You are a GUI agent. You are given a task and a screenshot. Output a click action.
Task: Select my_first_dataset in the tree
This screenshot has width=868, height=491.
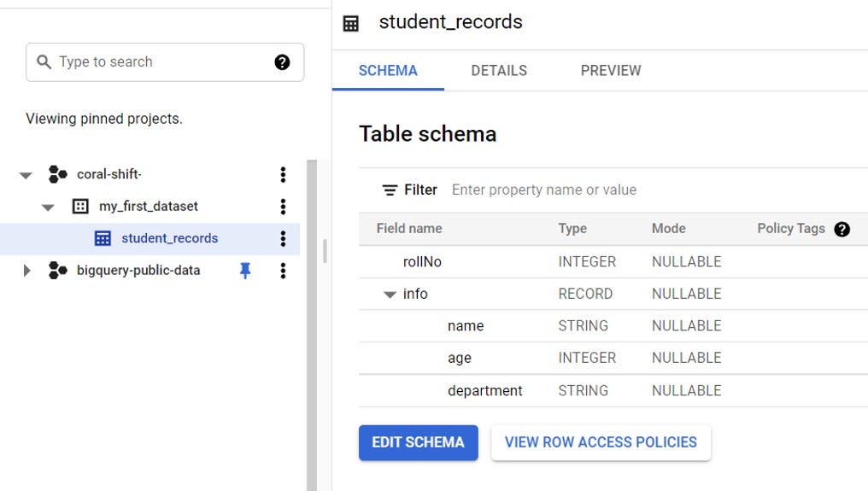pos(149,207)
